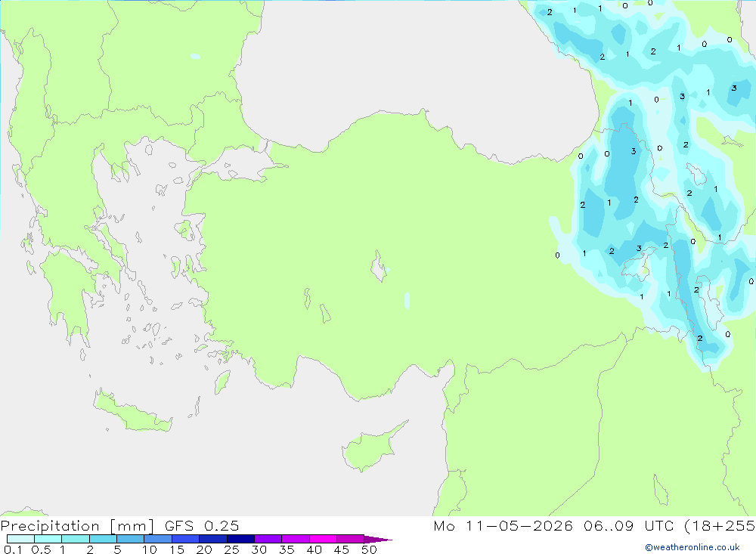Select the 20–25 mm dark navy swatch
The image size is (756, 554).
[212, 539]
